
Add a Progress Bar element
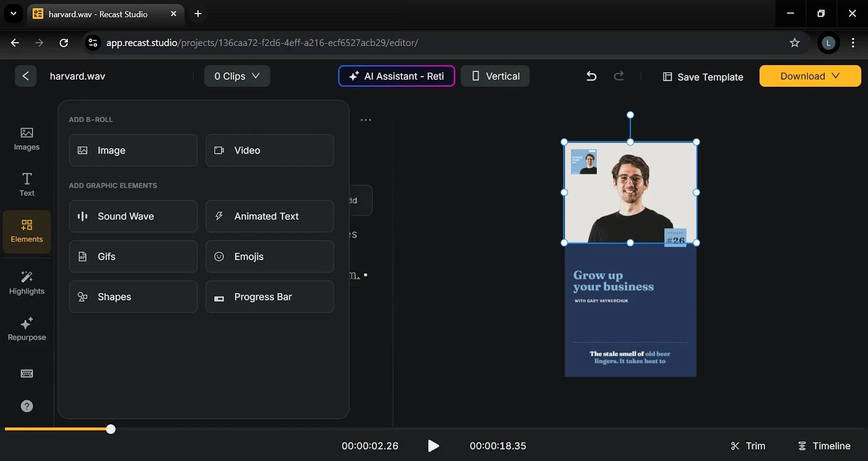click(270, 297)
